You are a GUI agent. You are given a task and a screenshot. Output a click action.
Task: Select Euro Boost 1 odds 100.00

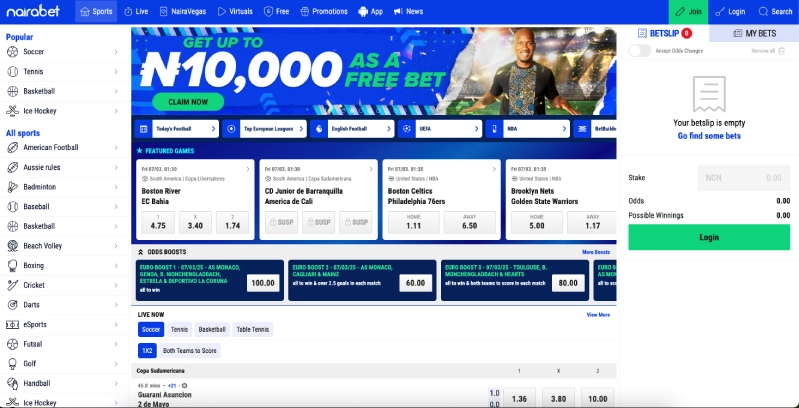coord(263,283)
